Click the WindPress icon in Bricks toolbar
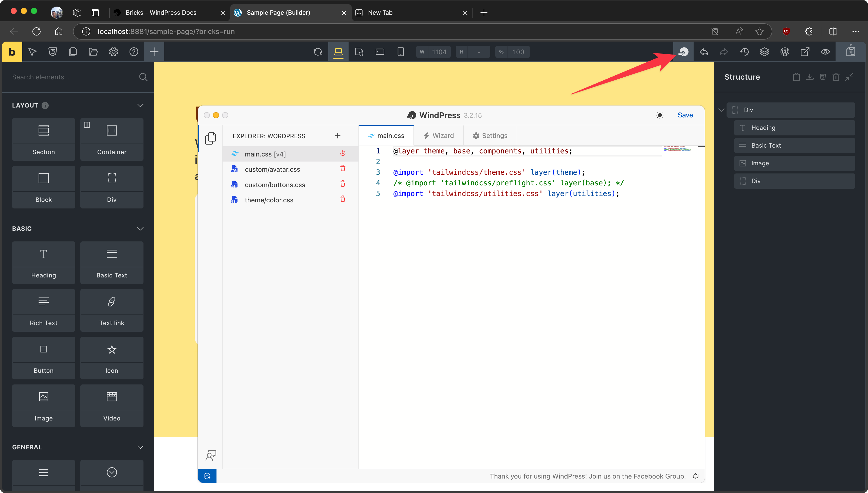 tap(683, 52)
